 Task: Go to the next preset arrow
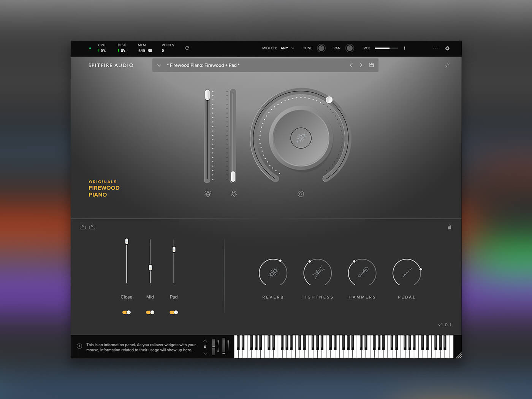pos(361,65)
